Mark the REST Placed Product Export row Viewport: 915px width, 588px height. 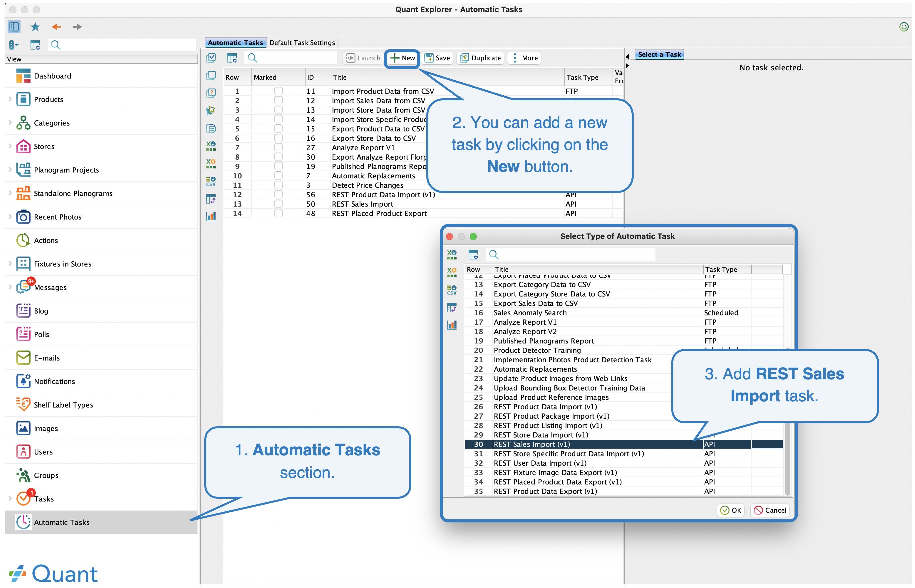point(278,213)
